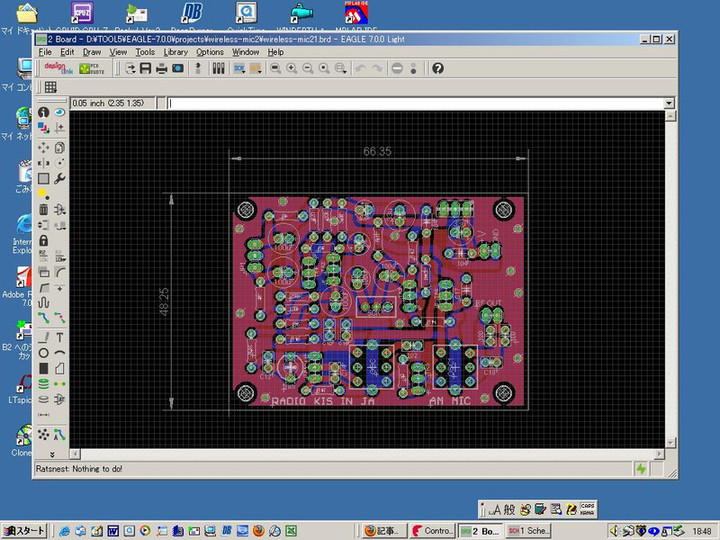Activate the Show (eye) tool
The height and width of the screenshot is (540, 720).
(x=60, y=113)
